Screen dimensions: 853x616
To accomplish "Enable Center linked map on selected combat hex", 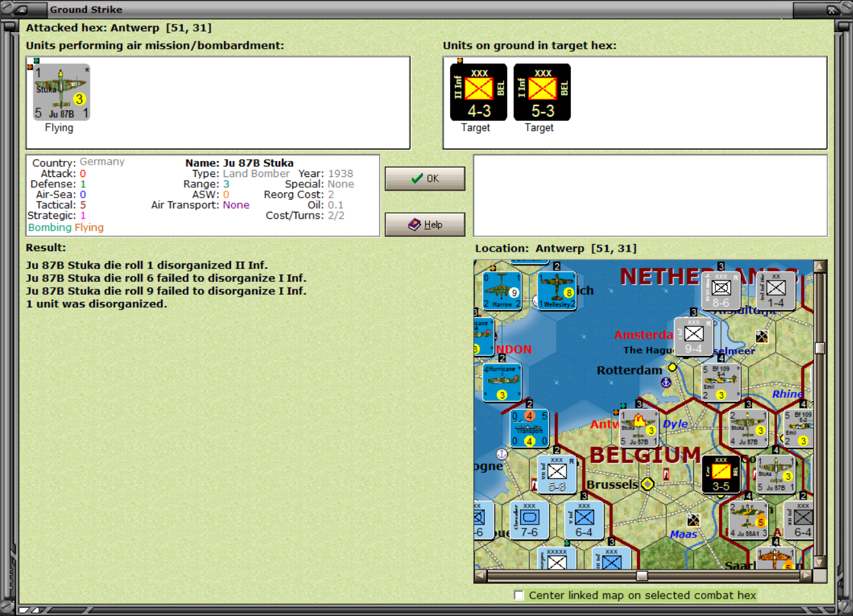I will [519, 595].
